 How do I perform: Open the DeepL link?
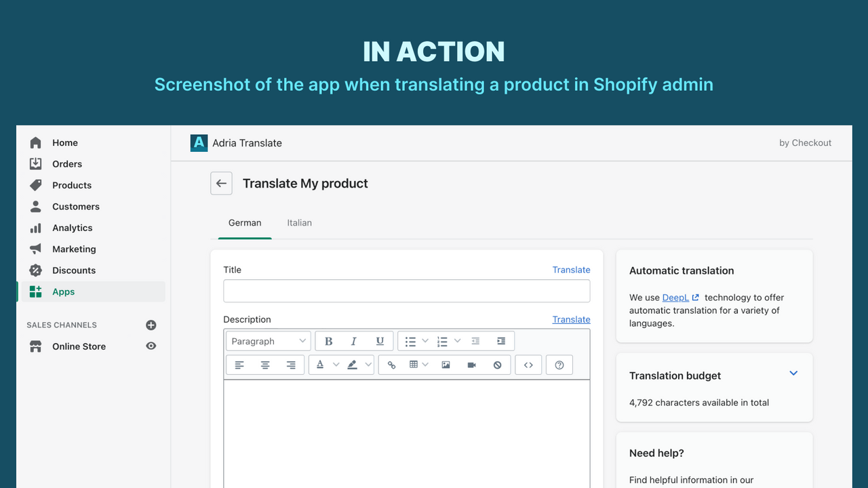[x=675, y=297]
